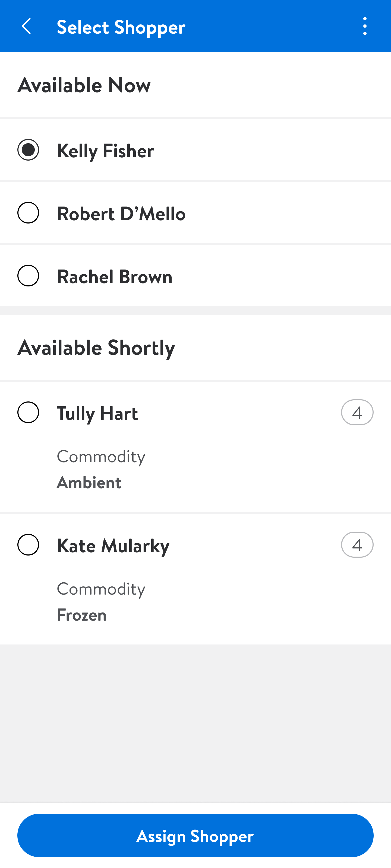Tap the Frozen commodity text
Viewport: 391px width, 868px height.
[82, 615]
